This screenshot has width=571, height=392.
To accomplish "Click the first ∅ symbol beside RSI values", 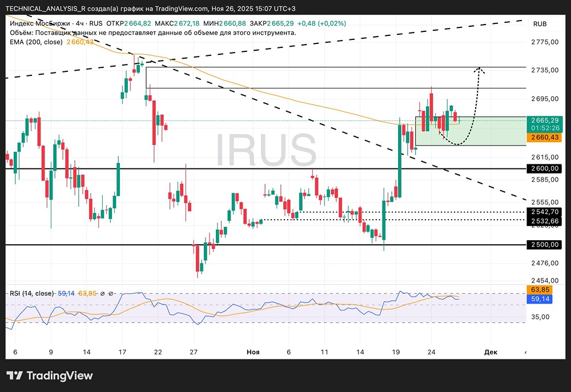I will click(x=102, y=293).
